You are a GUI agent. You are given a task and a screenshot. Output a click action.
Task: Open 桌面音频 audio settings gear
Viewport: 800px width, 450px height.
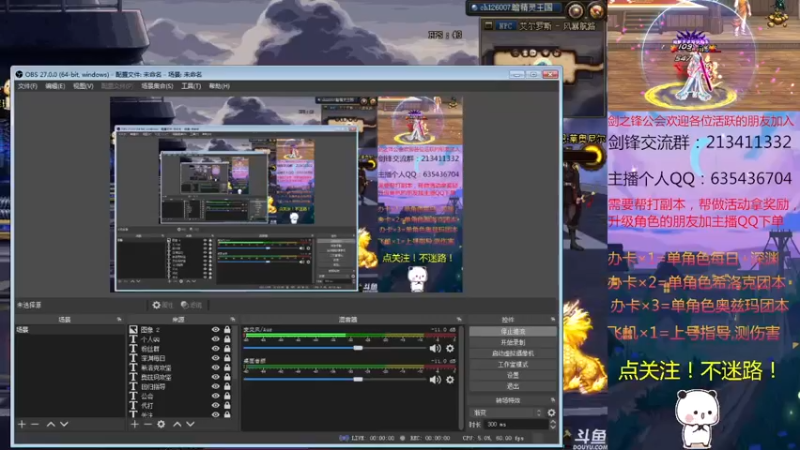click(x=450, y=380)
